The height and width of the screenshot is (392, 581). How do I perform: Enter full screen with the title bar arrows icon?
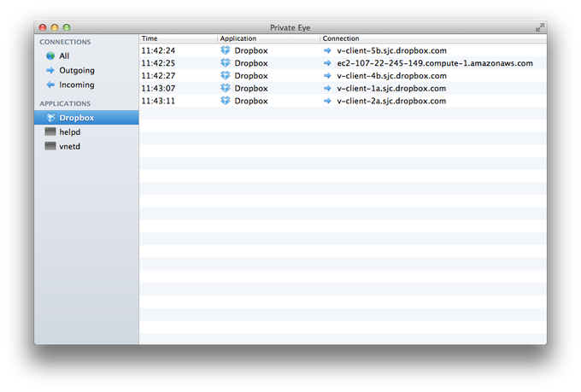point(539,27)
